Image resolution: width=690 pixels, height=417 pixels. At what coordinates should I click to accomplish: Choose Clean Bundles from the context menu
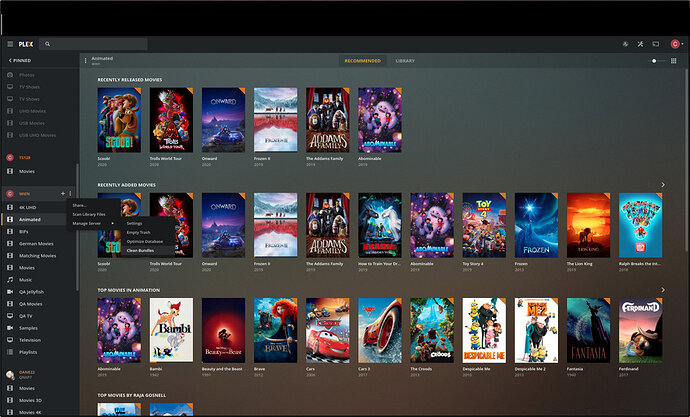coord(140,250)
